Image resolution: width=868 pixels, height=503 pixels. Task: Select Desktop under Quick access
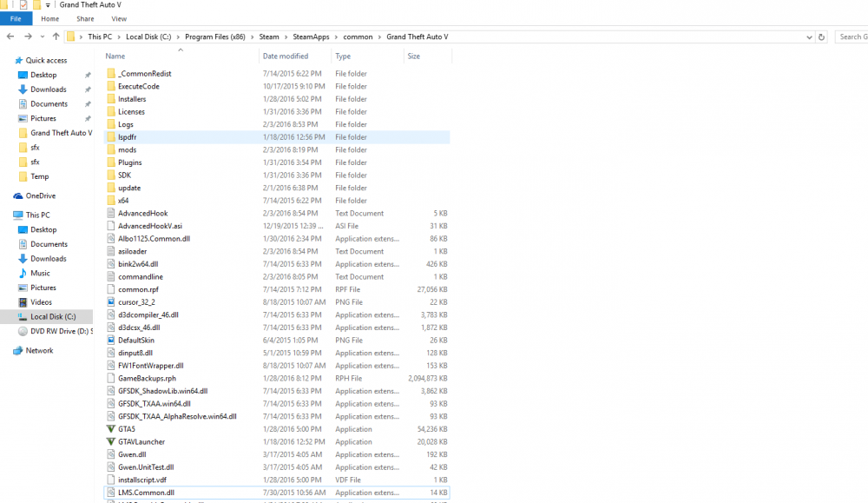(x=43, y=75)
